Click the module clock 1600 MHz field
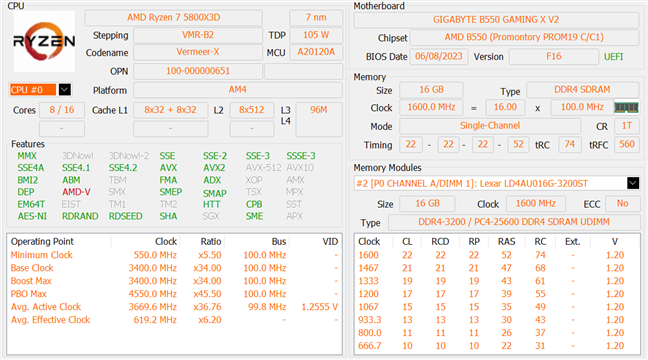648x360 pixels. [x=535, y=203]
